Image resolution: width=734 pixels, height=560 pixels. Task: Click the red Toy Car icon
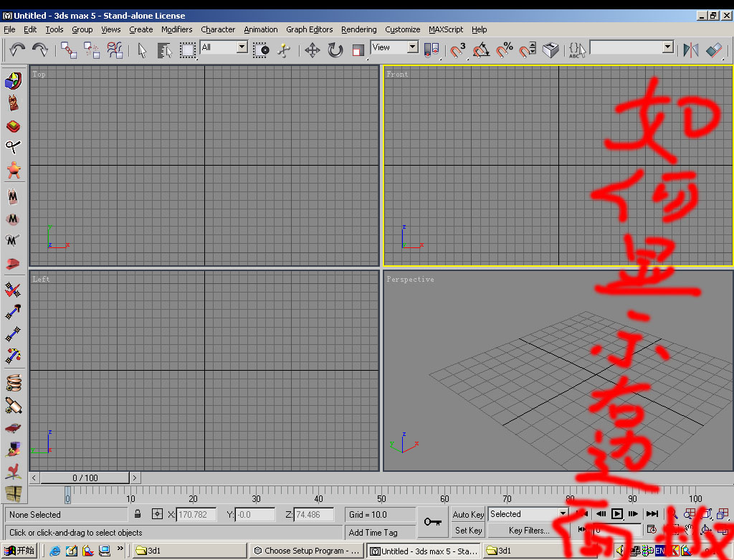[x=13, y=427]
